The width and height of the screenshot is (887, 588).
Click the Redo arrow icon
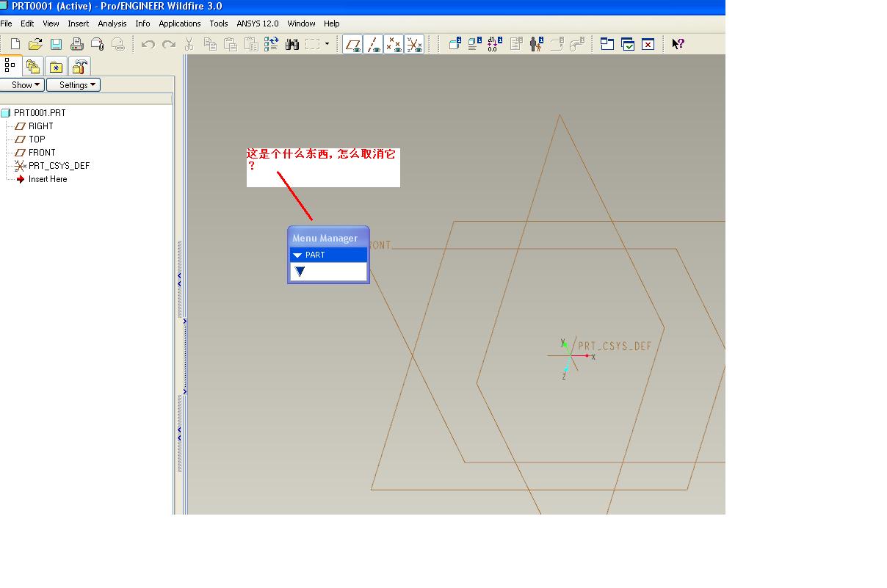[x=168, y=44]
